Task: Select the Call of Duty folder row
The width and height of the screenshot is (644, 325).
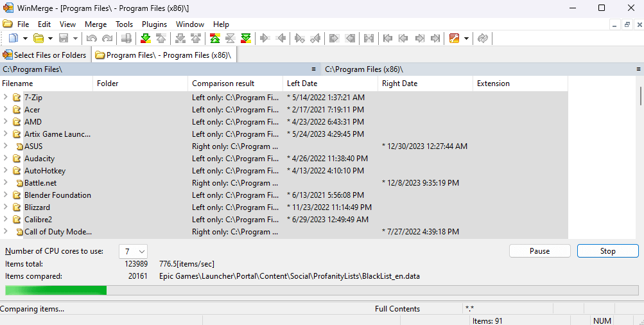Action: tap(284, 232)
